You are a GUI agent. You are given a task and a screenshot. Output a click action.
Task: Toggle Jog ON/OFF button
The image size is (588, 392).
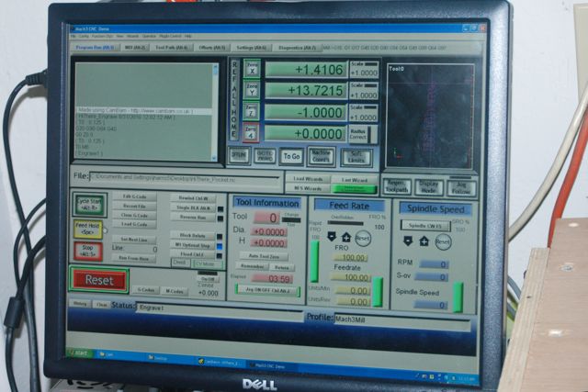(267, 290)
